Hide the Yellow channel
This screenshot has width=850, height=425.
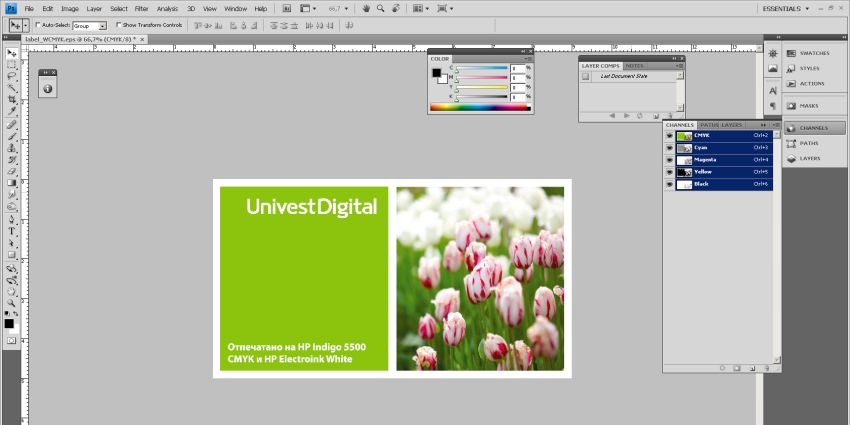coord(669,172)
